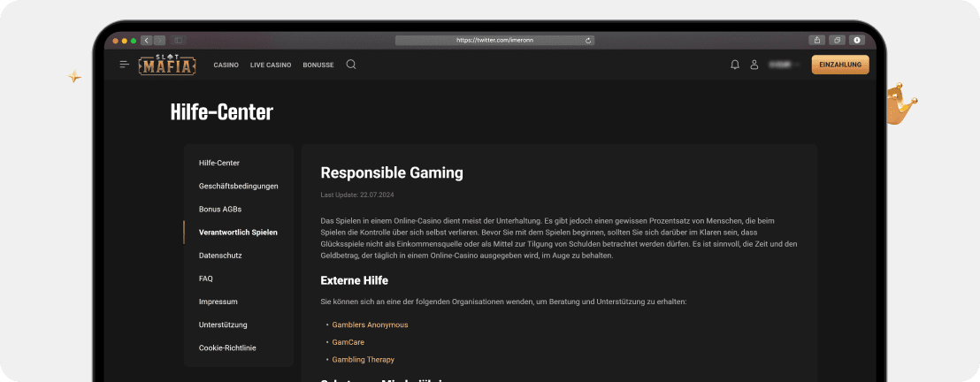Open the Casino navigation item
Image resolution: width=980 pixels, height=382 pixels.
point(226,65)
